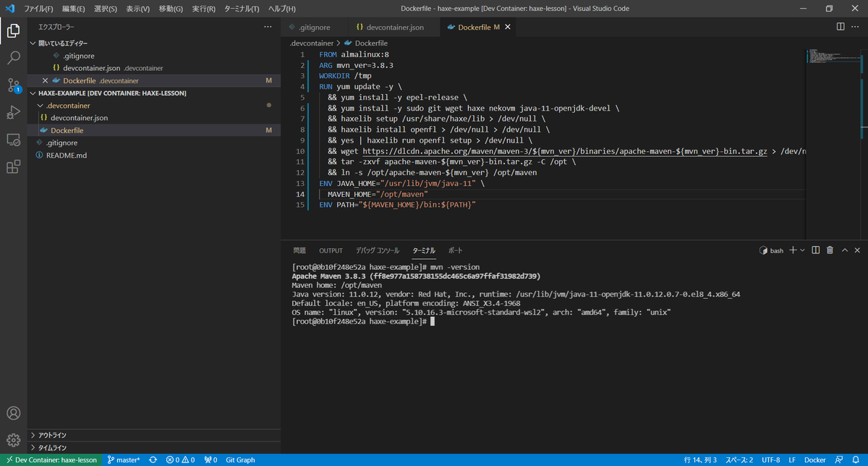Screen dimensions: 868x466
Task: Close the Dockerfile editor tab
Action: (508, 27)
